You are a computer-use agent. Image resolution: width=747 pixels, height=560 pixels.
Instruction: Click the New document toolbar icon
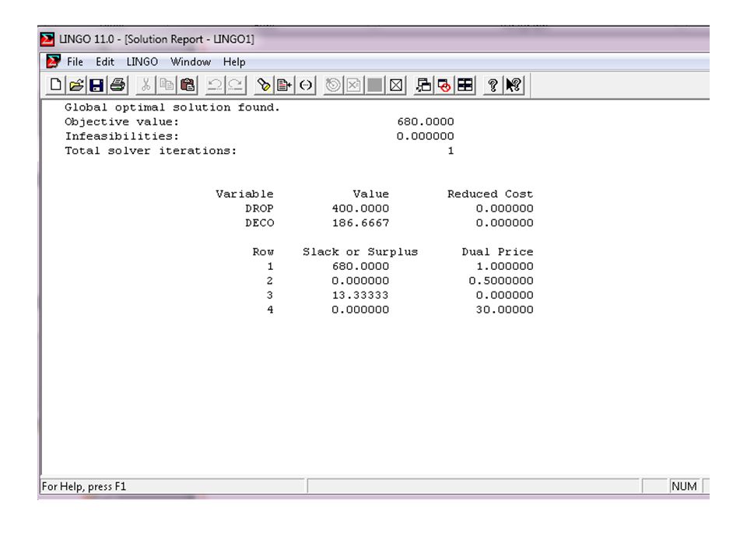pyautogui.click(x=56, y=86)
